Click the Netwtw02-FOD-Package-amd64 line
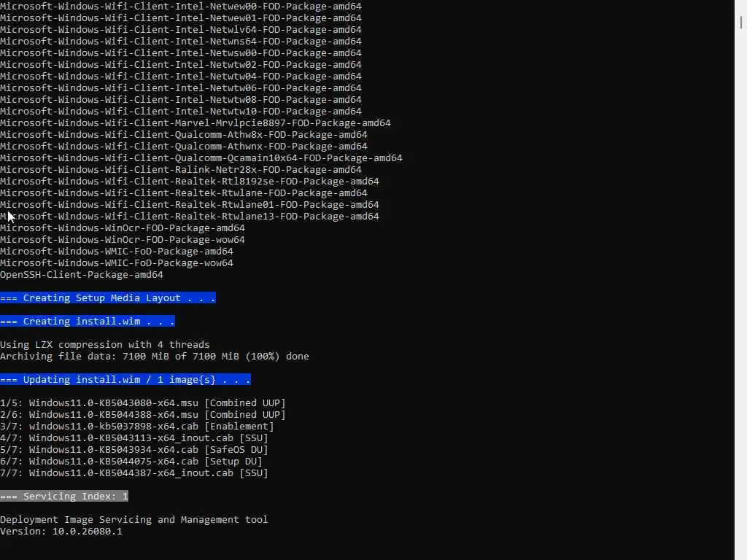 click(181, 64)
